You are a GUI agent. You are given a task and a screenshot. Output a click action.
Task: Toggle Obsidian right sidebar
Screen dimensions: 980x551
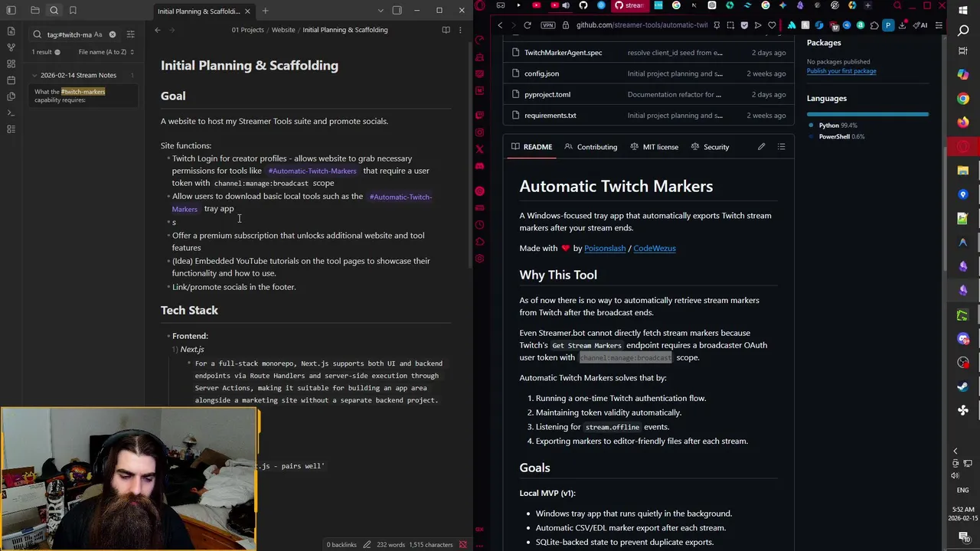397,11
